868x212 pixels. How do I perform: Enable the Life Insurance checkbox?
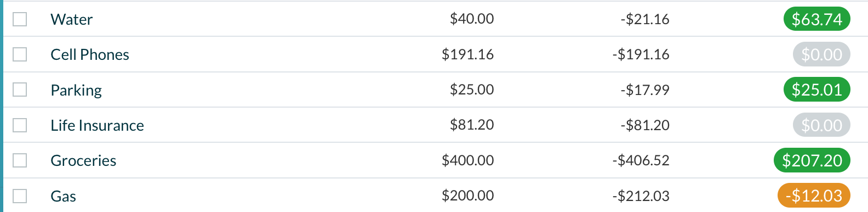pos(20,125)
